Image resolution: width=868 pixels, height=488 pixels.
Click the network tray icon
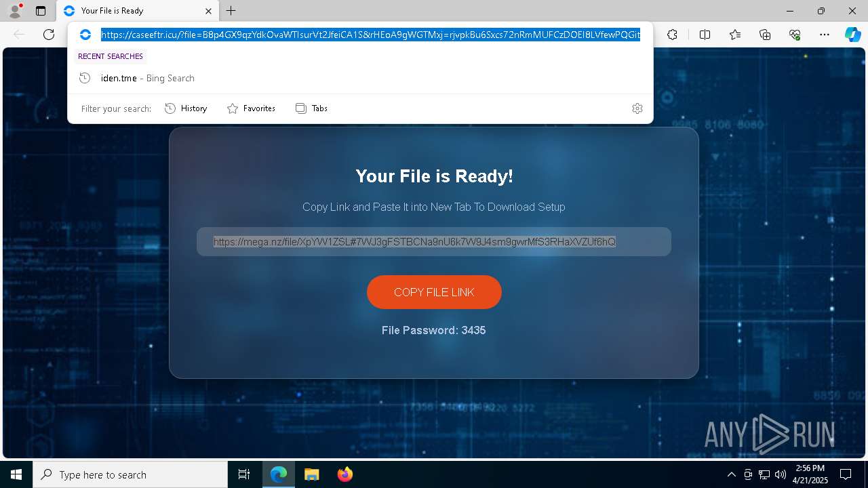764,474
